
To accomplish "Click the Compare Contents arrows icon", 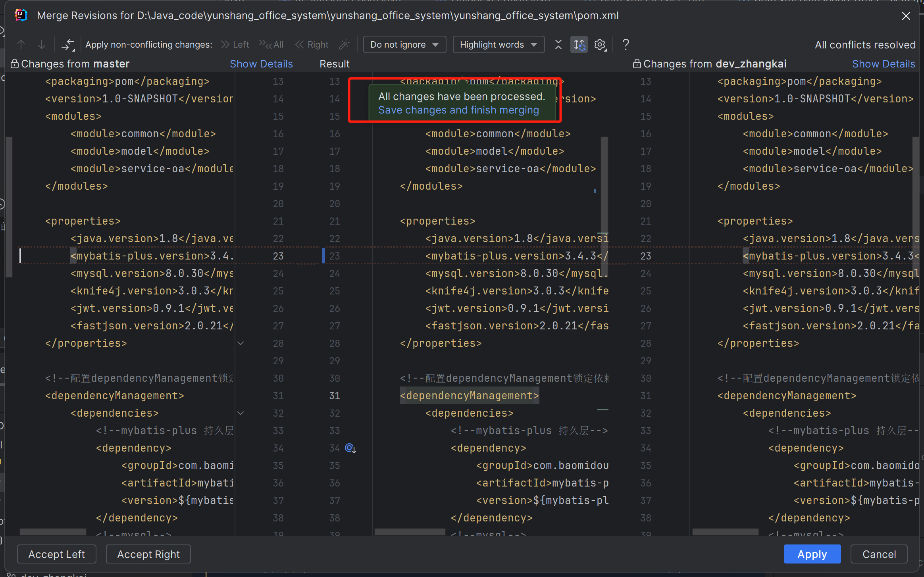I will [68, 44].
